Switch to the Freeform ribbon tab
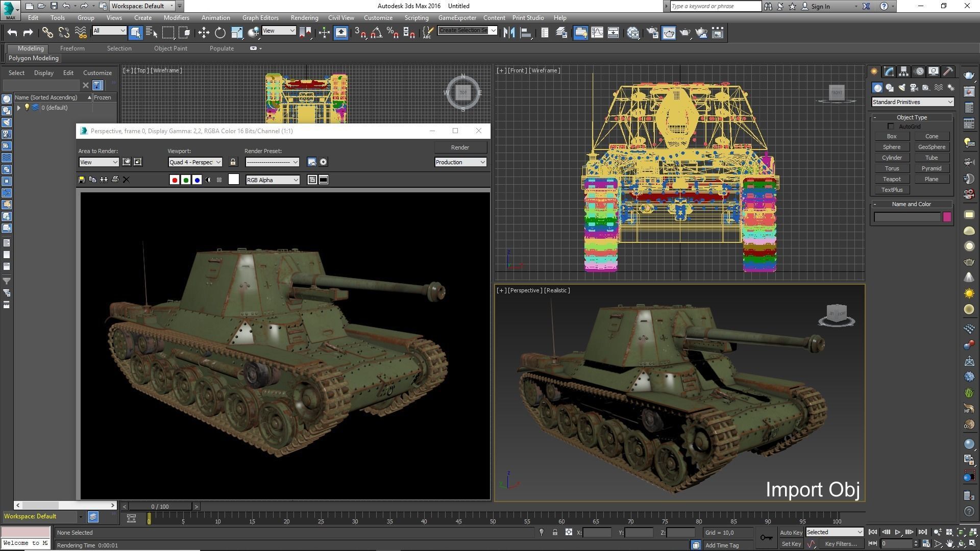This screenshot has width=980, height=551. (x=72, y=48)
